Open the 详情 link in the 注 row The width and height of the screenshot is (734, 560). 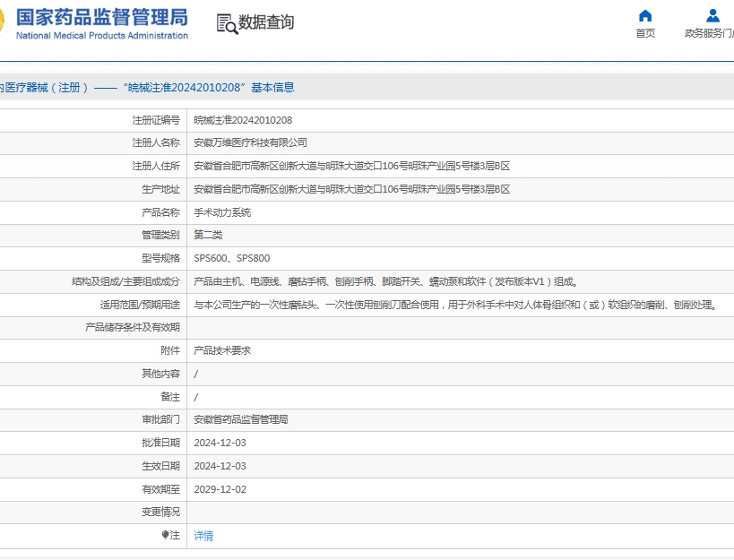203,536
